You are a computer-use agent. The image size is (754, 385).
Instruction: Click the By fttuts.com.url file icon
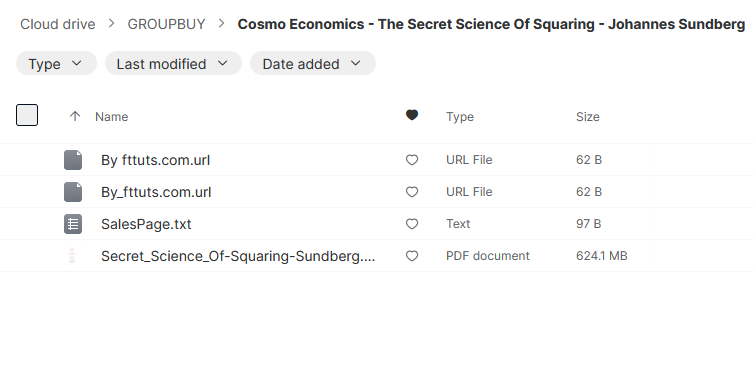73,160
